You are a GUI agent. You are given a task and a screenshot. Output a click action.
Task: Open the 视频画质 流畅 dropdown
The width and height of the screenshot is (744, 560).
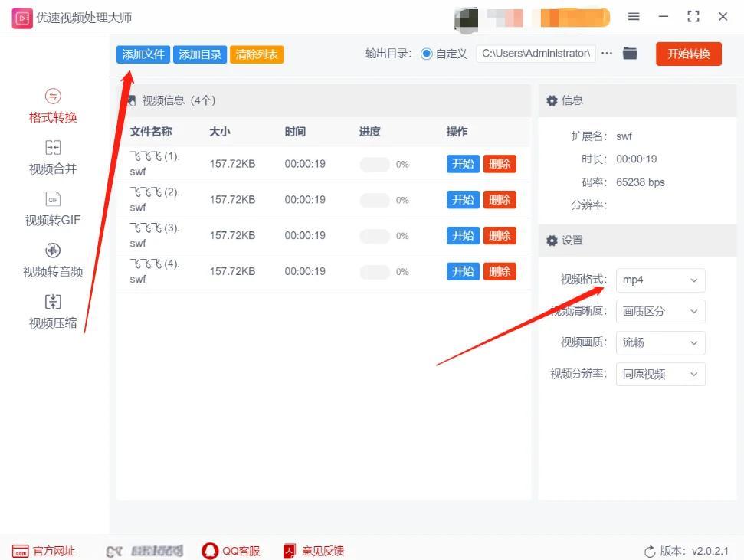[660, 343]
